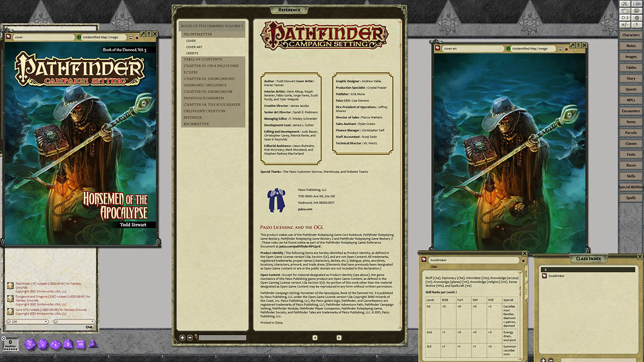Open the +/- modifiers panel in the sidebar
The height and width of the screenshot is (362, 644).
[625, 24]
